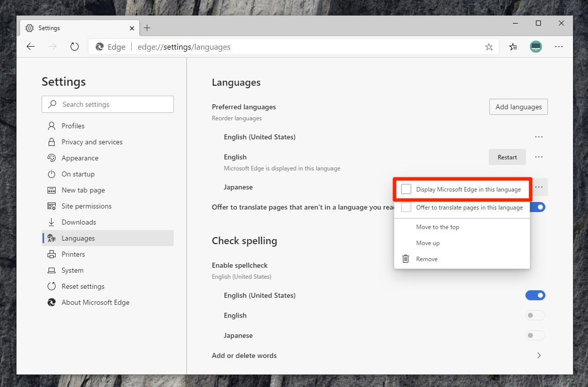Open more actions menu beside Restart button
This screenshot has width=588, height=387.
pos(539,157)
